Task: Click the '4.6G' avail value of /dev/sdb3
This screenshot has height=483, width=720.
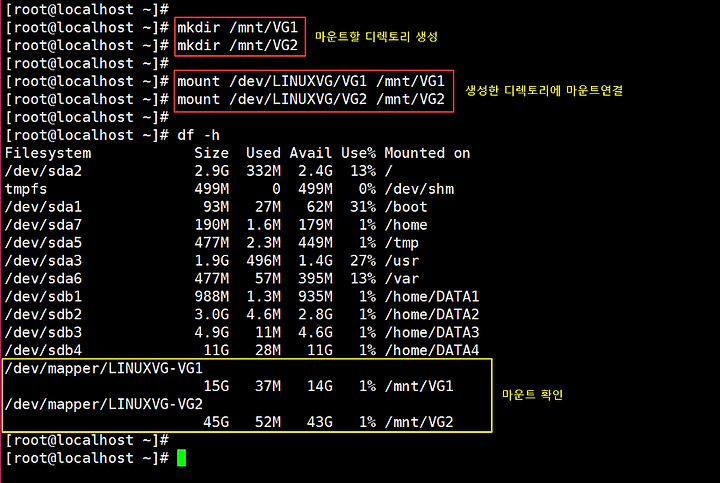Action: point(315,332)
